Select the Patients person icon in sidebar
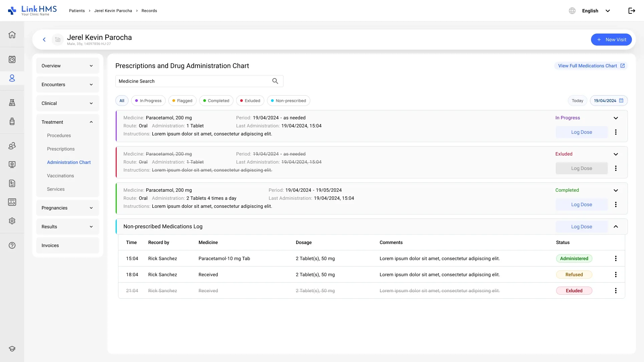 tap(12, 78)
